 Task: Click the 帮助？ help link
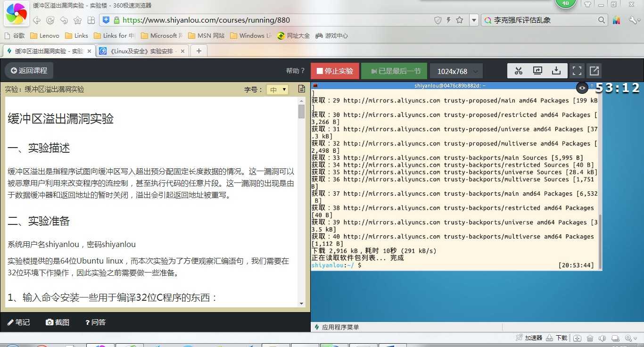pyautogui.click(x=296, y=71)
